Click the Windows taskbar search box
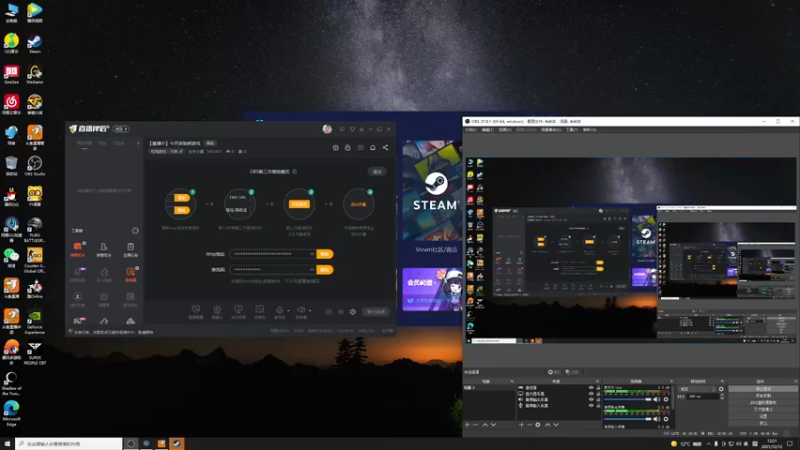This screenshot has height=450, width=800. pyautogui.click(x=69, y=443)
